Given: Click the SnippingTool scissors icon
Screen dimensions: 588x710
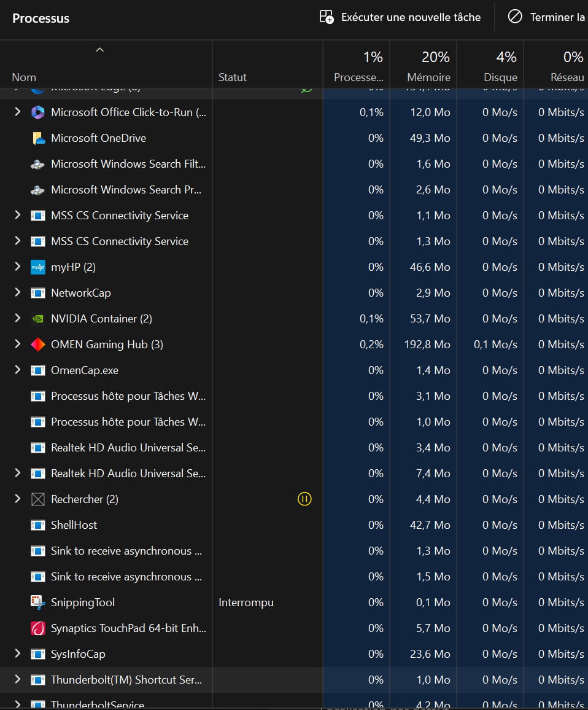Looking at the screenshot, I should tap(37, 603).
